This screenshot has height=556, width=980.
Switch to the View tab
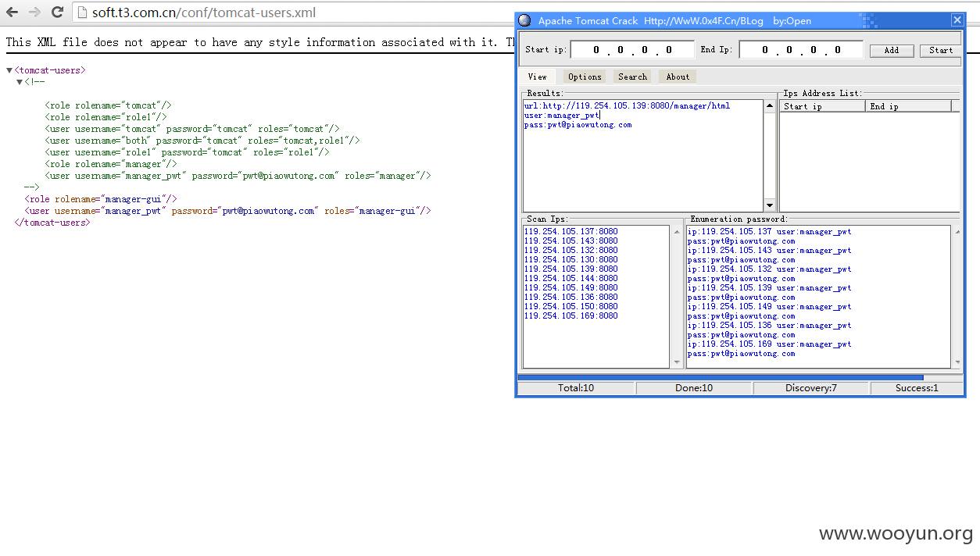(x=537, y=77)
